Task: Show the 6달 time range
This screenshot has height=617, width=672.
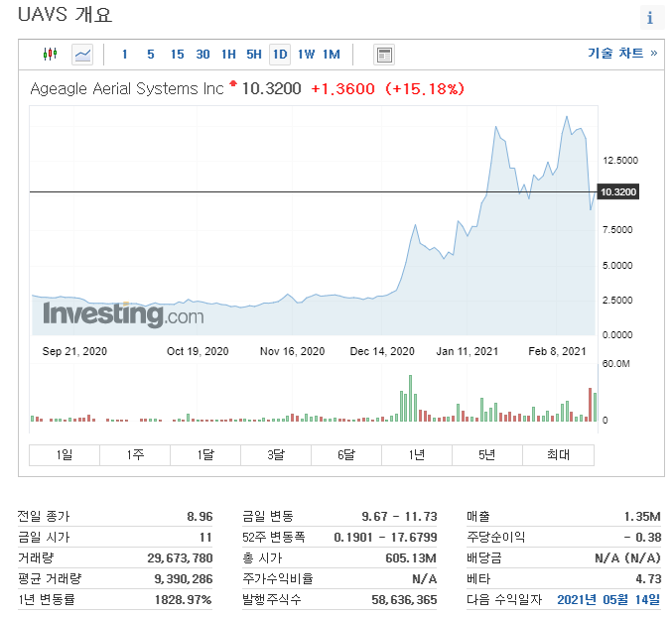Action: (x=346, y=454)
